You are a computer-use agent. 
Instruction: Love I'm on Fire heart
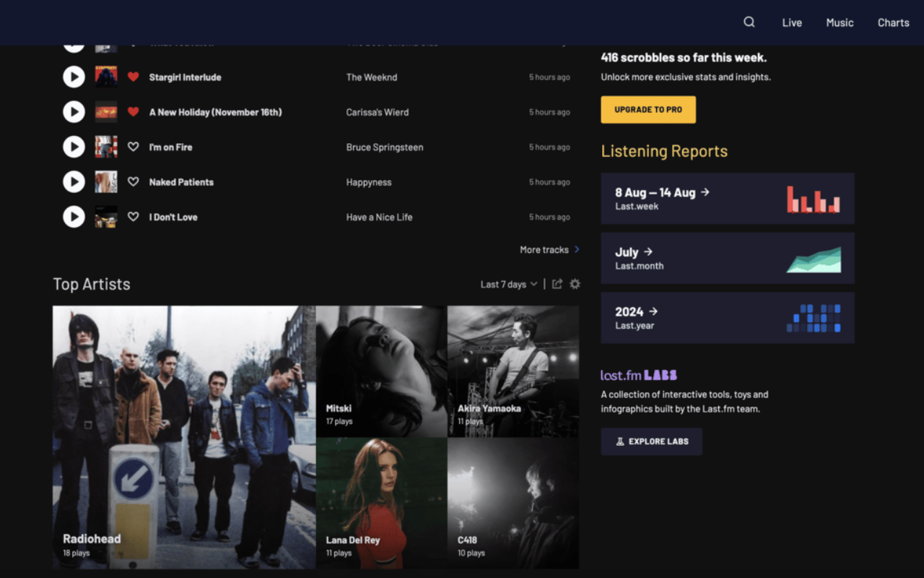[x=133, y=147]
